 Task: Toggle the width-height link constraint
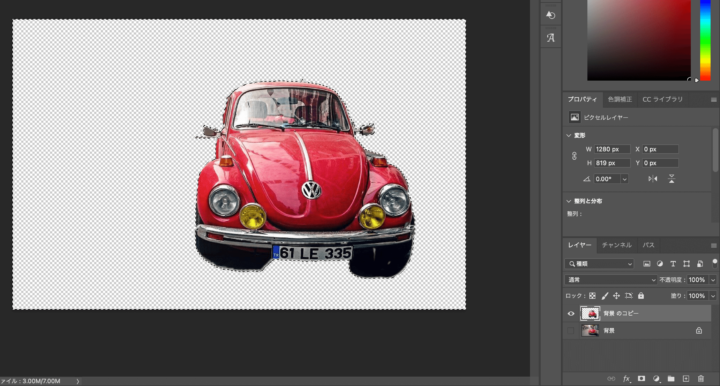(574, 156)
